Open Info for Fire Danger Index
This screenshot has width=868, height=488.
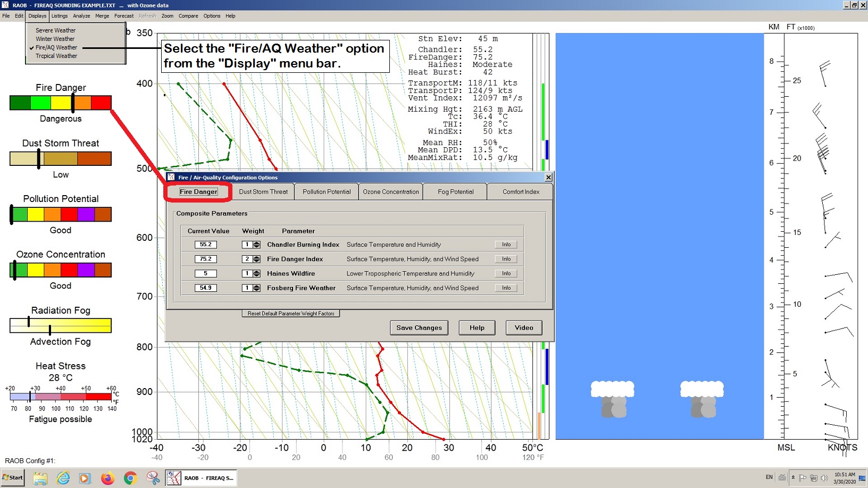click(x=506, y=259)
